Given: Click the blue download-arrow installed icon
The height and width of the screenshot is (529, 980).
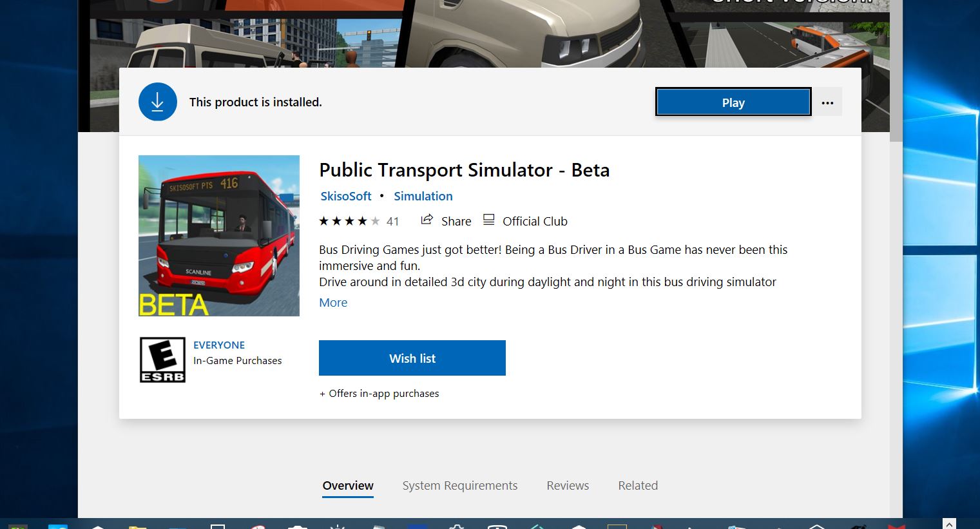Looking at the screenshot, I should coord(158,102).
